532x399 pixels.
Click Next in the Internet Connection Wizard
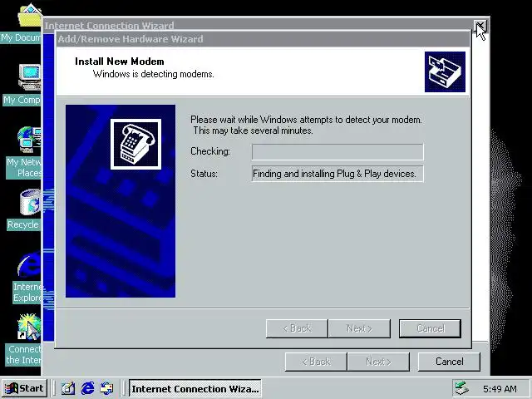(x=378, y=362)
